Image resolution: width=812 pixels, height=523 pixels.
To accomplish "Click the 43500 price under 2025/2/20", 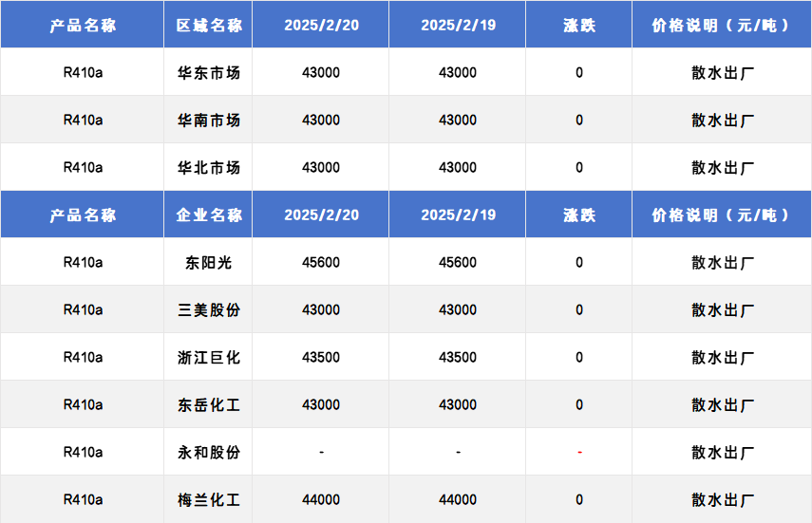I will pos(321,357).
